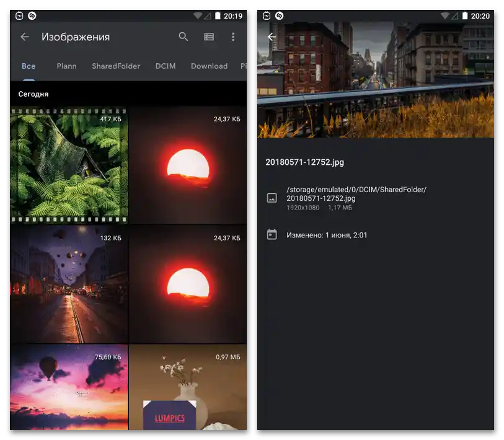This screenshot has width=504, height=440.
Task: Open search in the Изображения toolbar
Action: pos(183,37)
